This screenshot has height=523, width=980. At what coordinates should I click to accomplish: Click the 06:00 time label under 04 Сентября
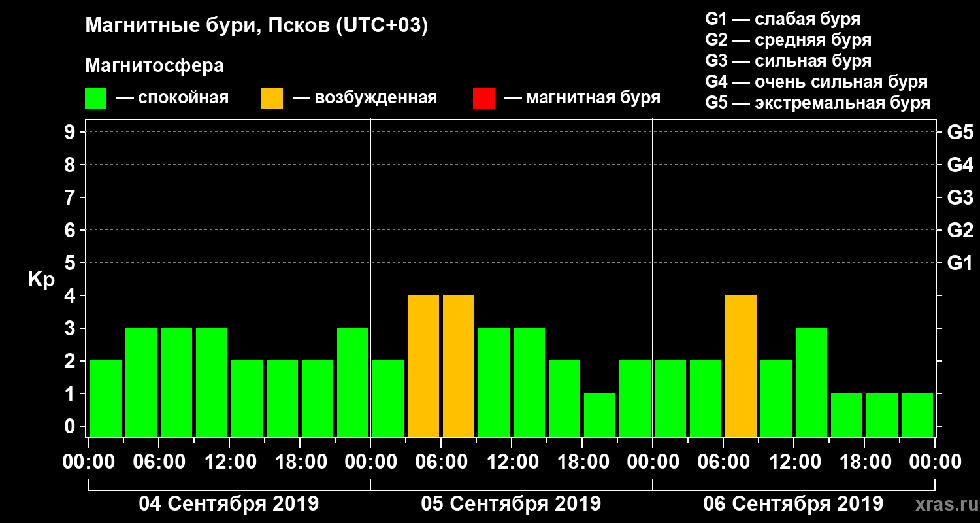(x=158, y=462)
